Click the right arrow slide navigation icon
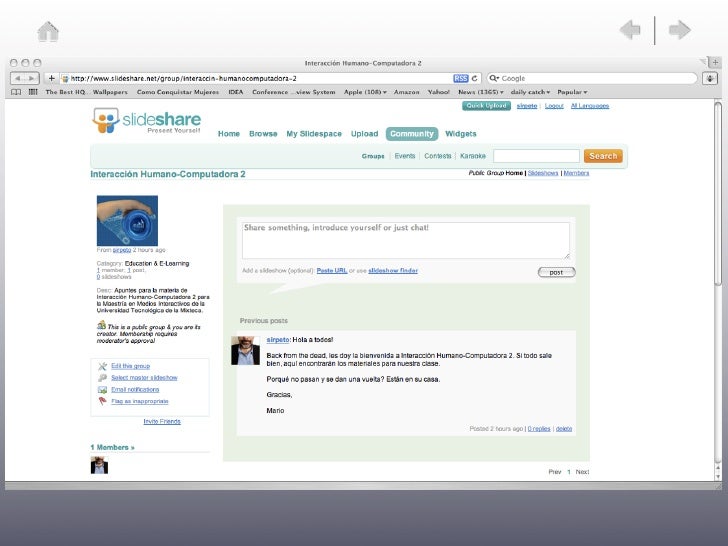This screenshot has height=546, width=728. click(680, 30)
